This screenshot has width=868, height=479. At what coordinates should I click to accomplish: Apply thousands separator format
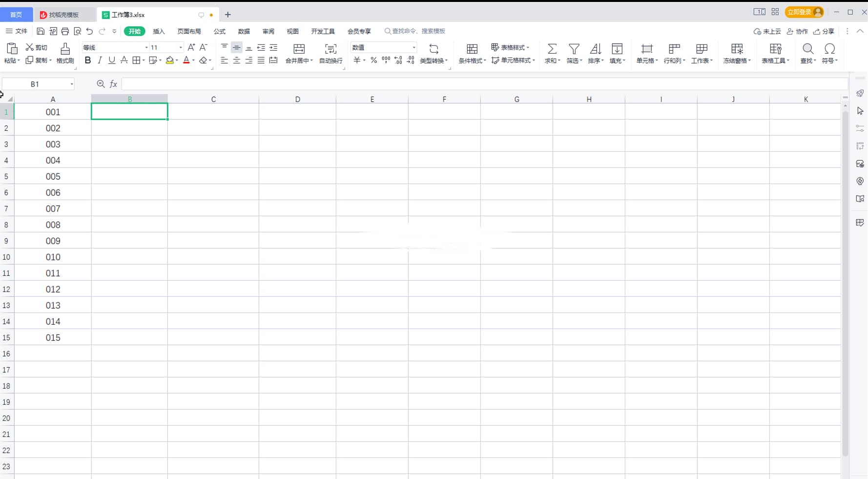386,60
